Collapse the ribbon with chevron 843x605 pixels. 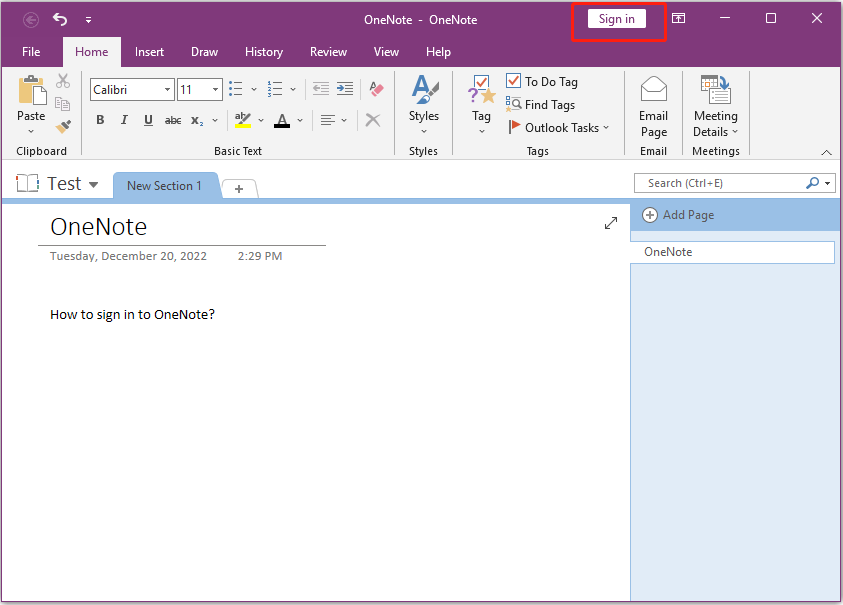tap(826, 153)
